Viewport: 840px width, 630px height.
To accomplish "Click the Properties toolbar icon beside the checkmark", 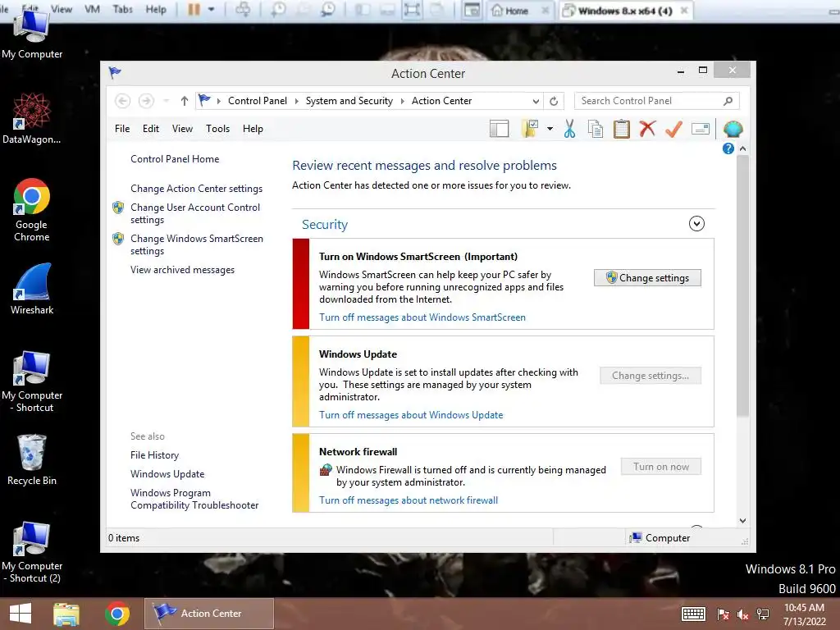I will click(701, 129).
